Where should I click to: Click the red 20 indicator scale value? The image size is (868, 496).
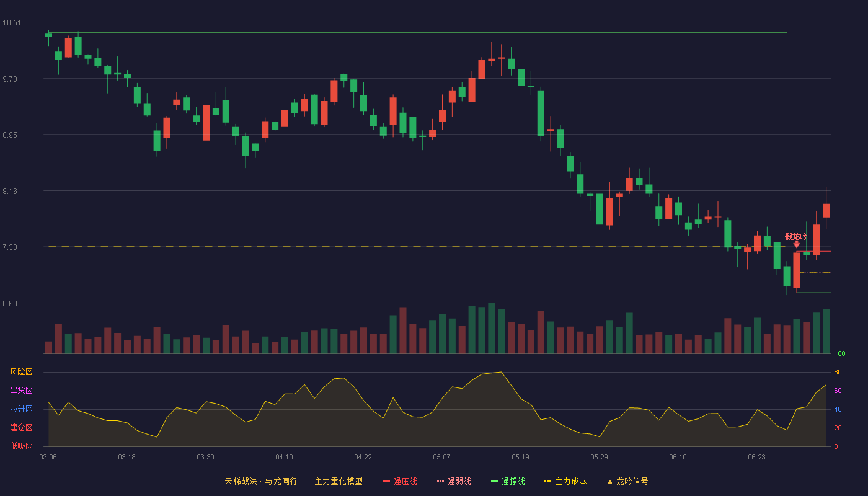pyautogui.click(x=838, y=428)
